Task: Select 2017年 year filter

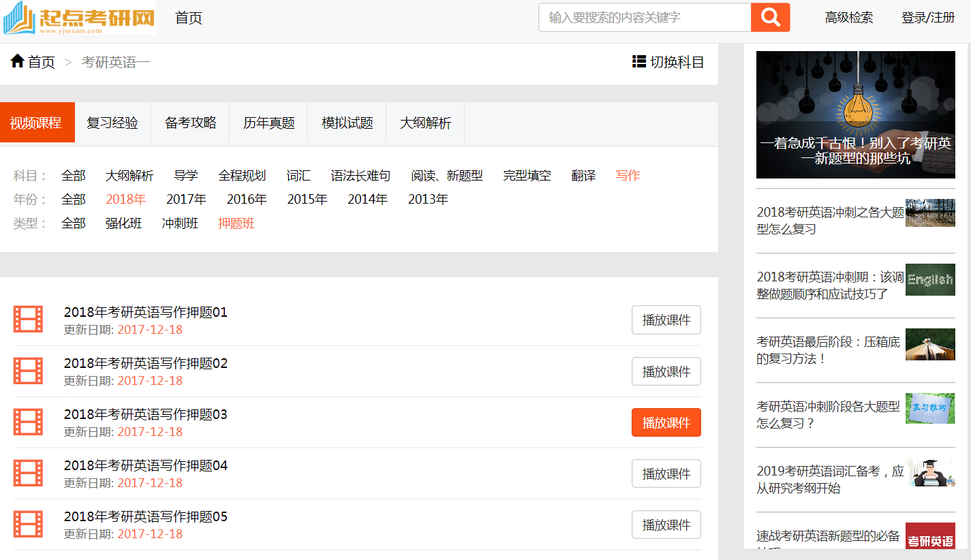Action: 186,200
